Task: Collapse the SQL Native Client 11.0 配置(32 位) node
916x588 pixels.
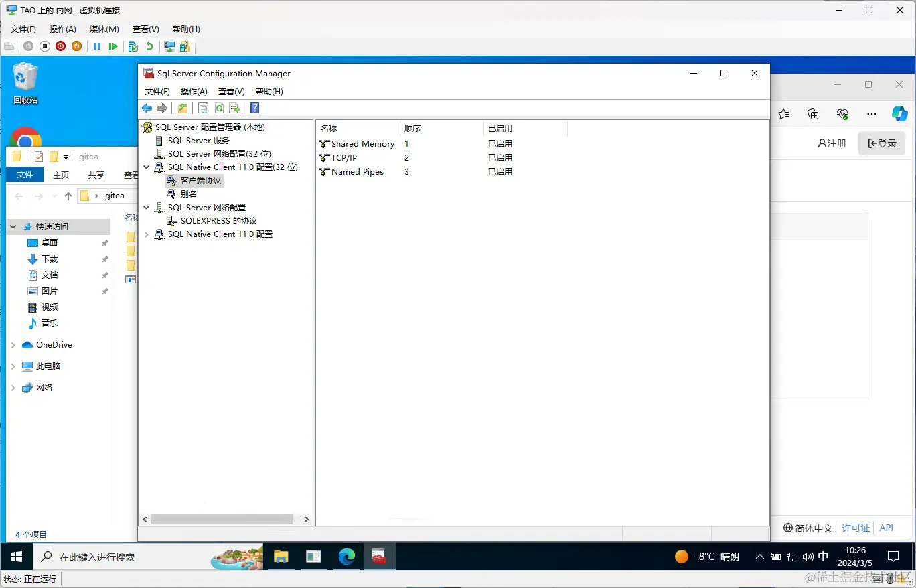Action: click(x=147, y=167)
